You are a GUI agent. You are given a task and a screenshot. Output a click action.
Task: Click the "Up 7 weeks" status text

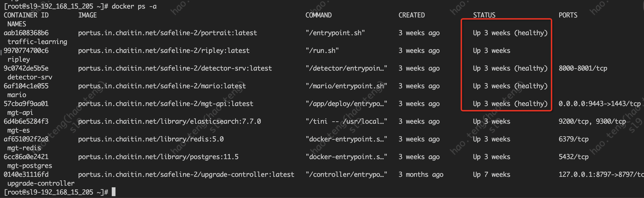491,175
